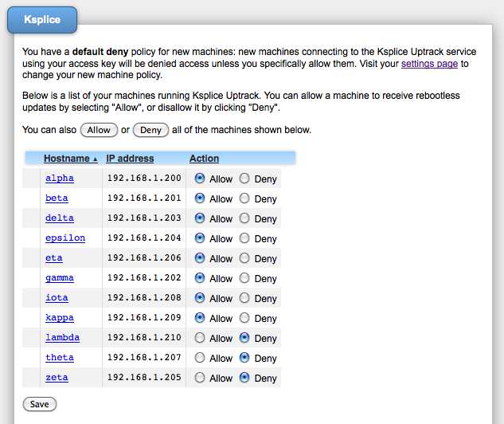Image resolution: width=504 pixels, height=424 pixels.
Task: Sort table by IP address column
Action: pos(130,159)
